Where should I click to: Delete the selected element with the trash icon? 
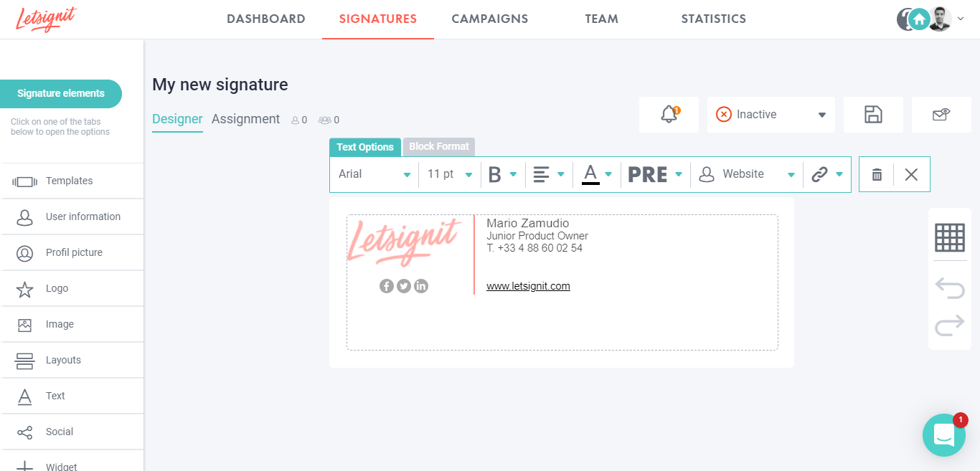[876, 173]
